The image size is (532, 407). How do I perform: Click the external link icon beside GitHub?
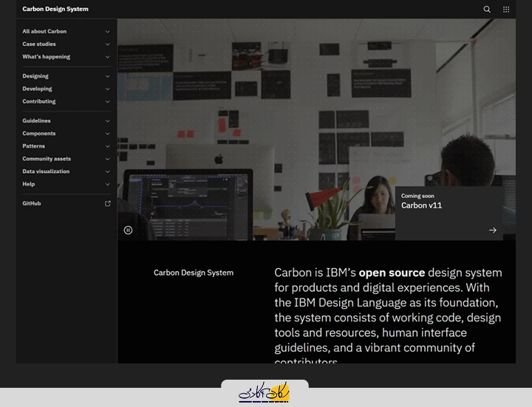coord(108,203)
